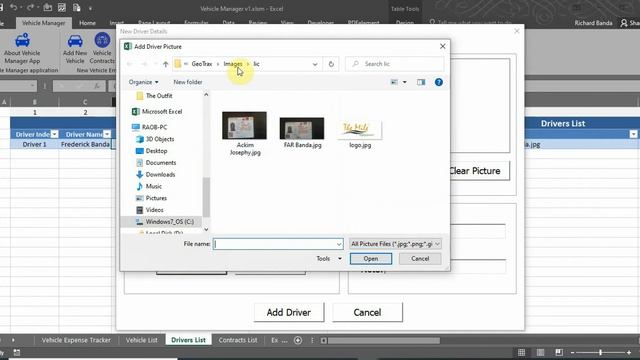Switch to Page Layout view icon

pos(540,352)
